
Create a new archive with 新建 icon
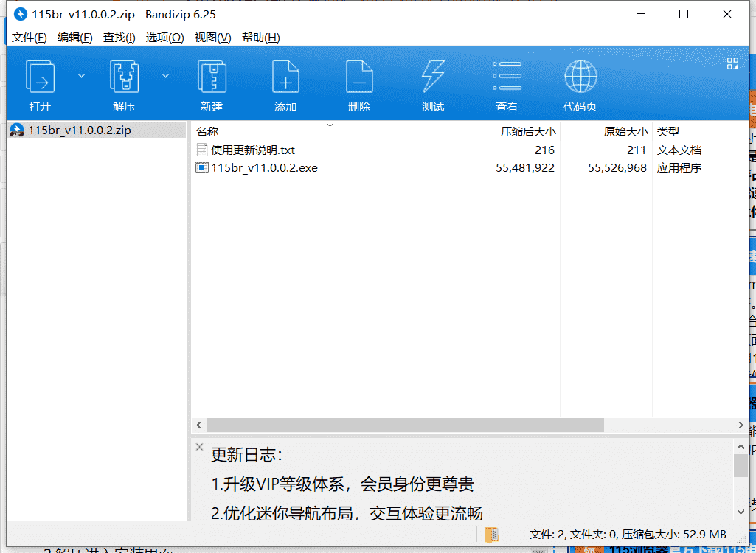(x=212, y=86)
